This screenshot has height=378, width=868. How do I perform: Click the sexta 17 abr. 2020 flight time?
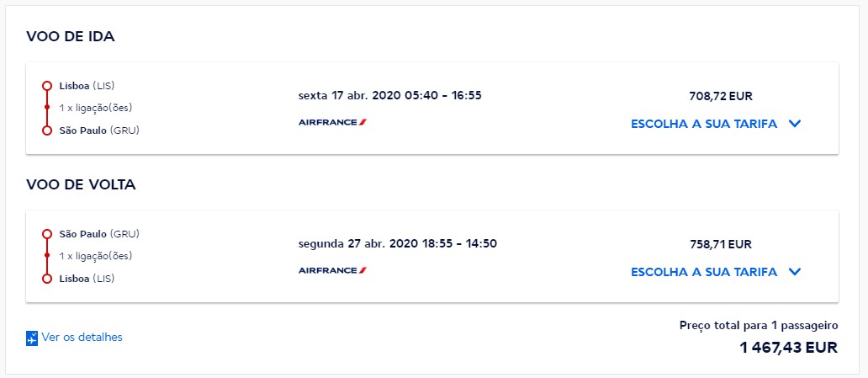[x=389, y=95]
